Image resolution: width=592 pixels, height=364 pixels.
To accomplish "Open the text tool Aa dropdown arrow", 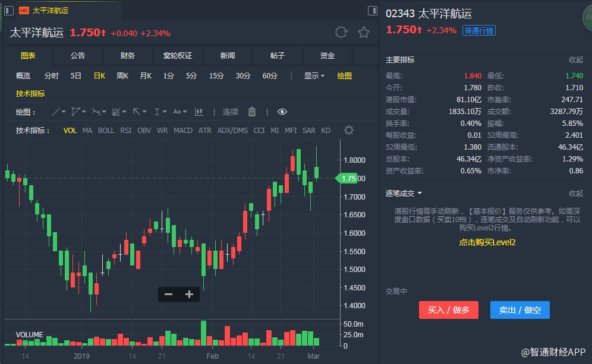I will pyautogui.click(x=185, y=112).
